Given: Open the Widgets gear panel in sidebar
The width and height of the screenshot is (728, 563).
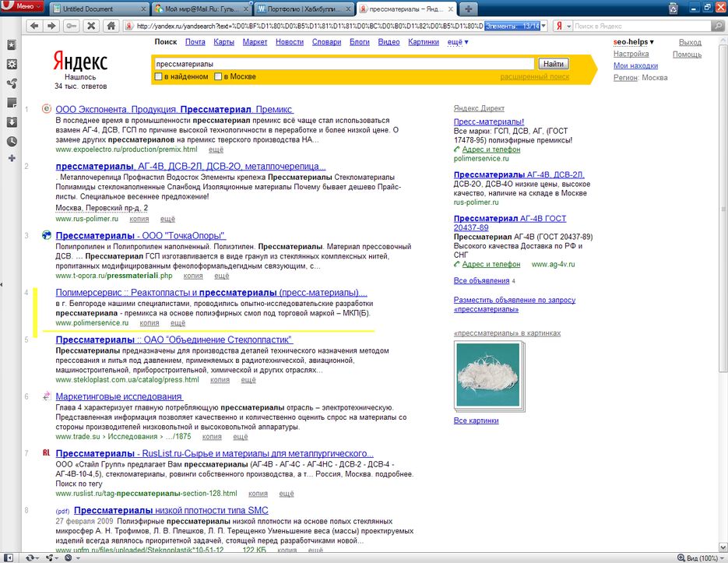Looking at the screenshot, I should click(12, 64).
